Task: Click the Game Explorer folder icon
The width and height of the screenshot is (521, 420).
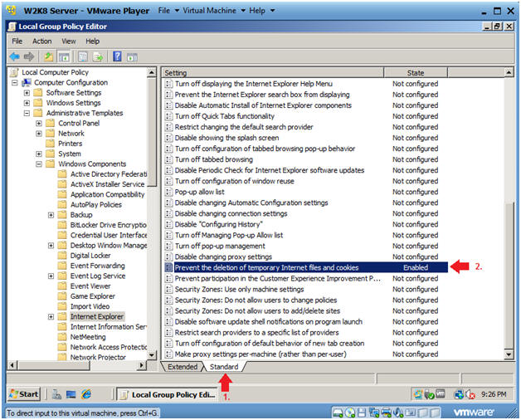Action: (x=62, y=296)
